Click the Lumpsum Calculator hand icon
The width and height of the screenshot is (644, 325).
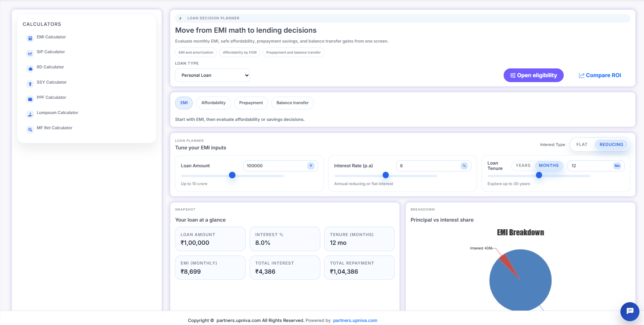pos(30,114)
